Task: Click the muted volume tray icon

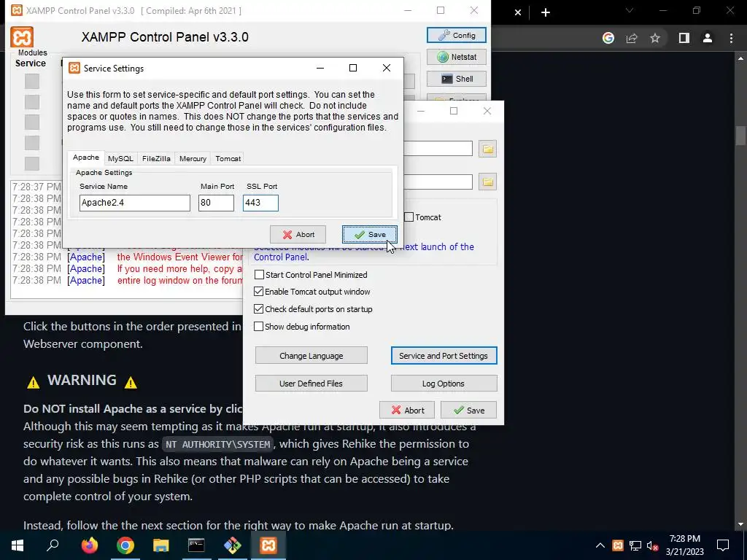Action: [653, 545]
